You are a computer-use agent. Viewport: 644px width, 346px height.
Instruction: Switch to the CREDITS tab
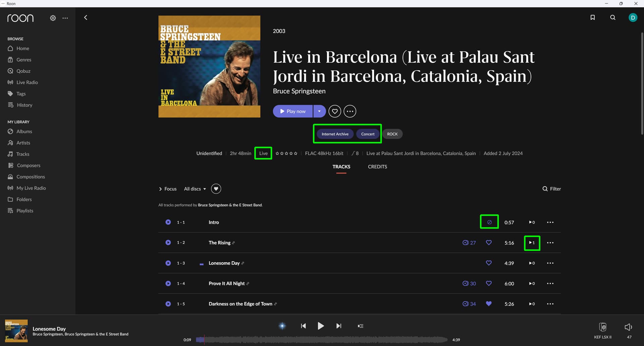coord(377,167)
